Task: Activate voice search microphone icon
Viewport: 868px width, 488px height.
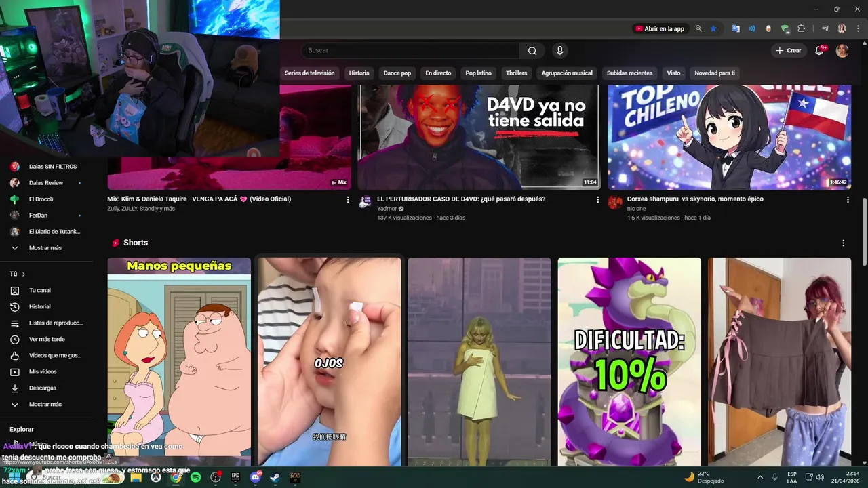Action: 559,51
